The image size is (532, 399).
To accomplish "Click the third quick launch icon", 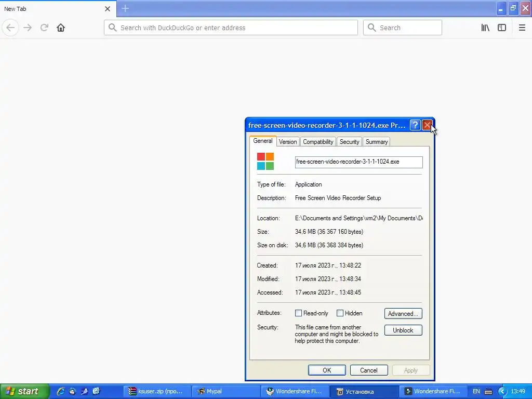I will [x=84, y=391].
